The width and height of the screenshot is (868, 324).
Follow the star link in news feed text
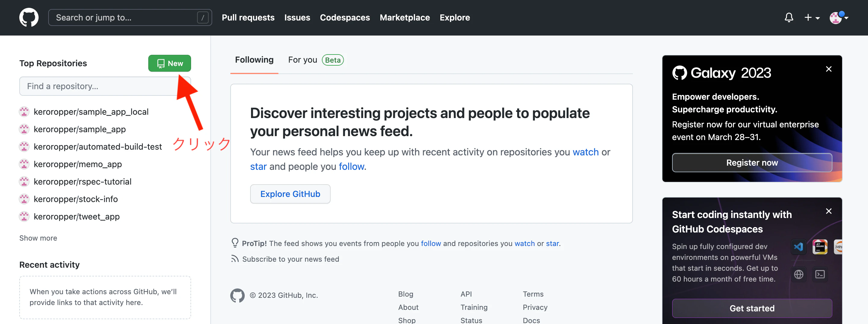(x=258, y=167)
